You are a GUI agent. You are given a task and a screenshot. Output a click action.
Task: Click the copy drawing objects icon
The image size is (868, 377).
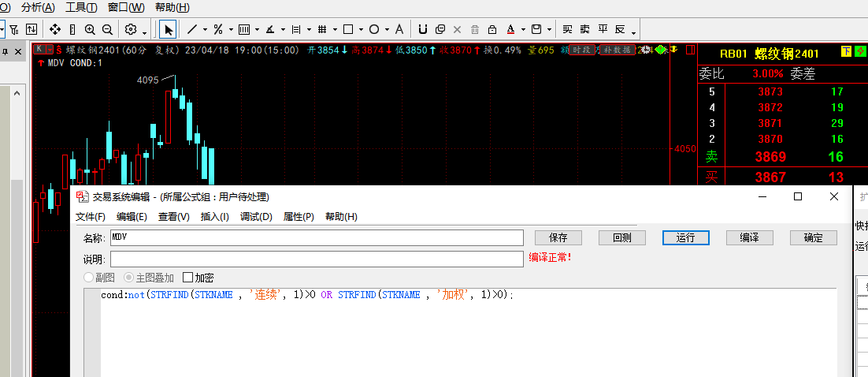(x=440, y=29)
